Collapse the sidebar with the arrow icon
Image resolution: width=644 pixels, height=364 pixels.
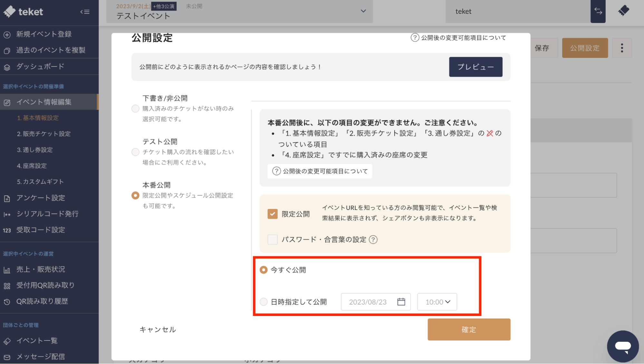coord(85,12)
